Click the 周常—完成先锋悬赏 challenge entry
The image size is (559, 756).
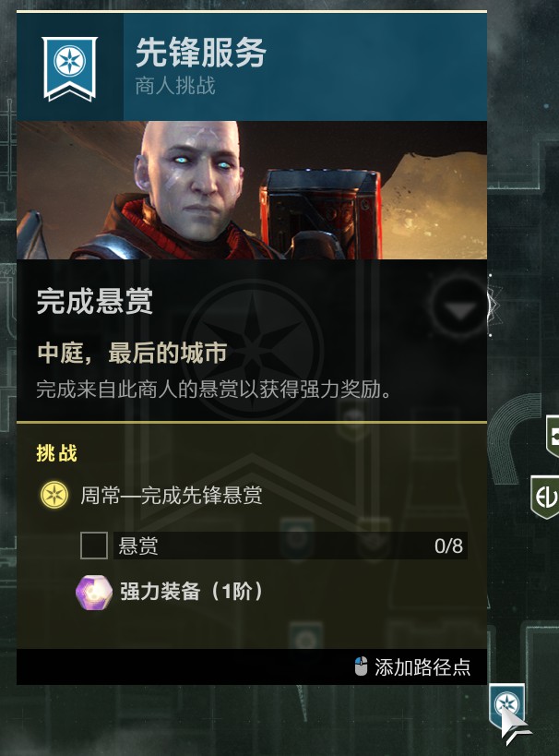[x=172, y=495]
